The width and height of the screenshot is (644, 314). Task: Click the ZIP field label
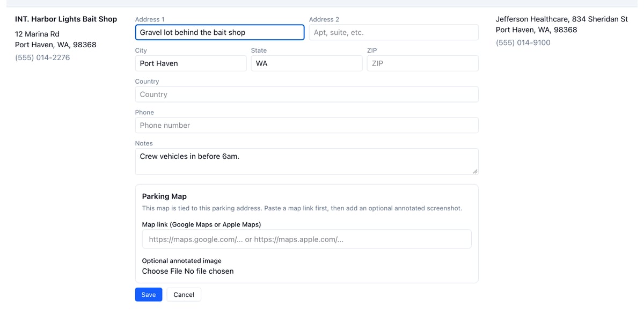(372, 50)
